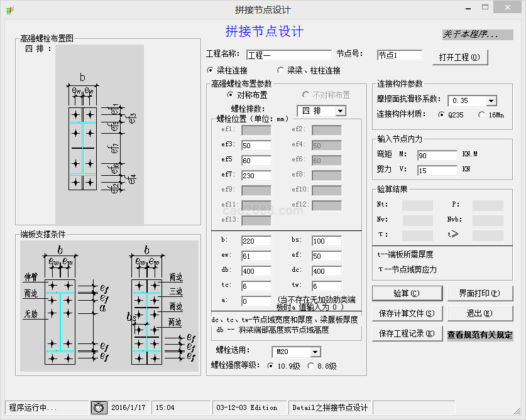
Task: Click the app icon in title bar
Action: click(x=9, y=9)
